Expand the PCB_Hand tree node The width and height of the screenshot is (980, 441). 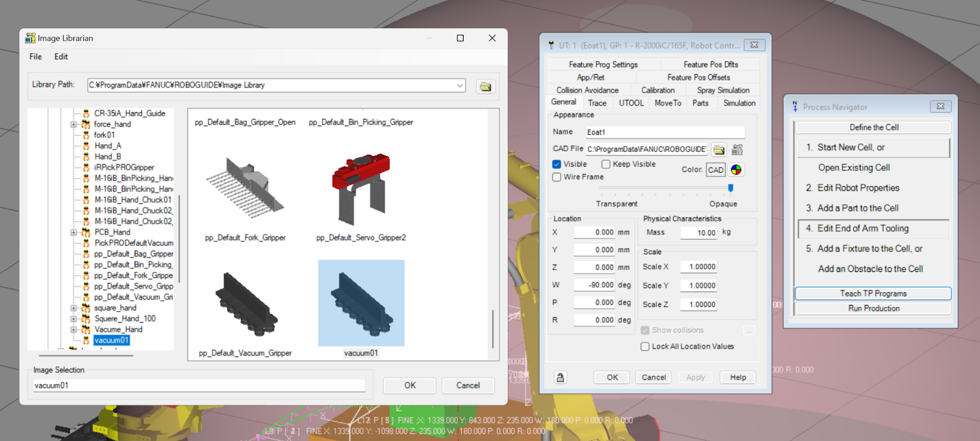[73, 233]
